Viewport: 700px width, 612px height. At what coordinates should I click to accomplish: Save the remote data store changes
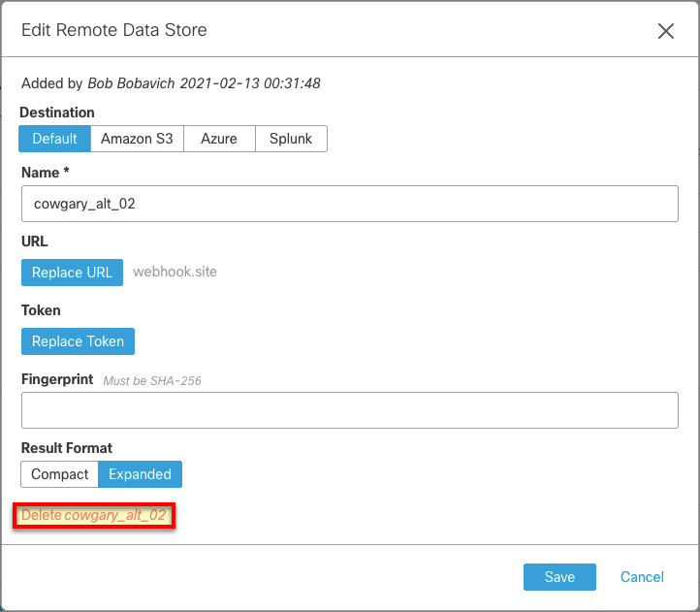click(559, 577)
